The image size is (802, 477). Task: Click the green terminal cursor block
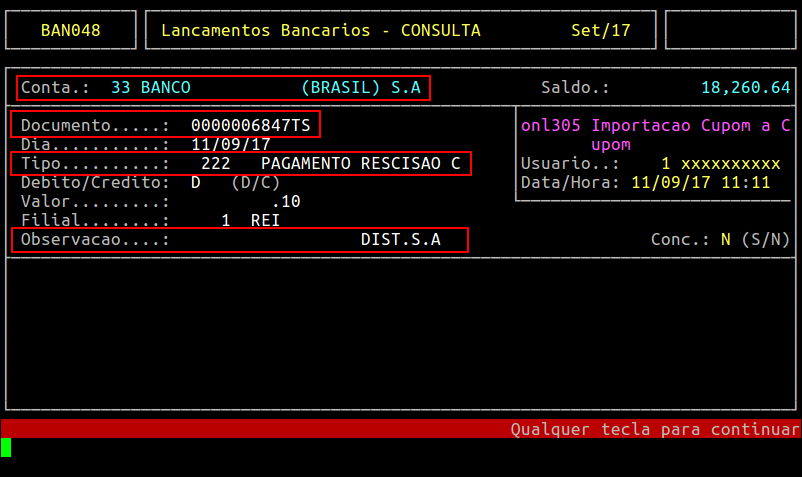(x=6, y=447)
